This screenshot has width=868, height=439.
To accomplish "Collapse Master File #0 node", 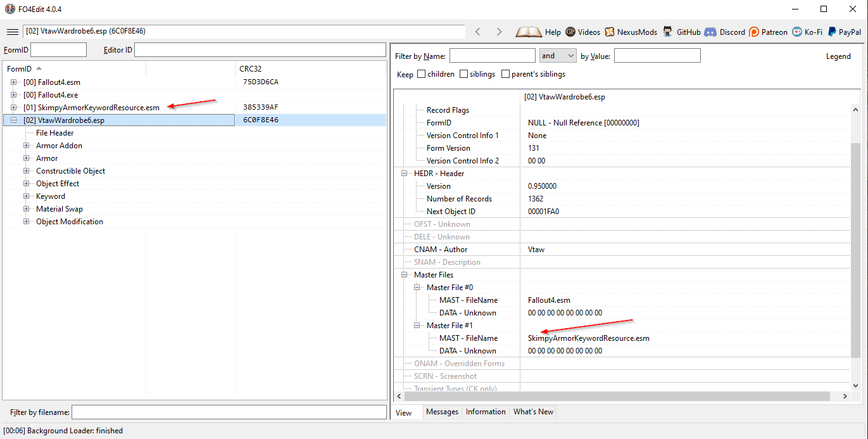I will coord(417,288).
